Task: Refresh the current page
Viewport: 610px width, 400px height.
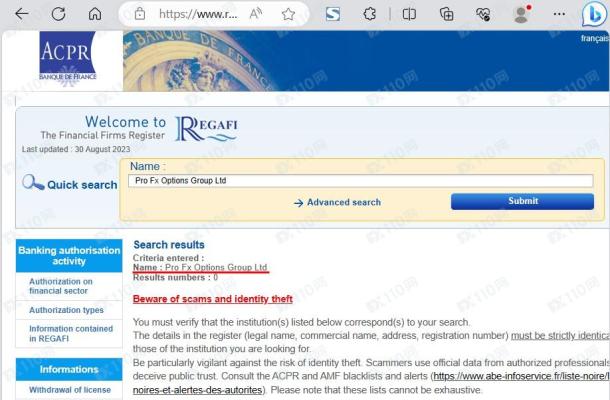Action: point(58,14)
